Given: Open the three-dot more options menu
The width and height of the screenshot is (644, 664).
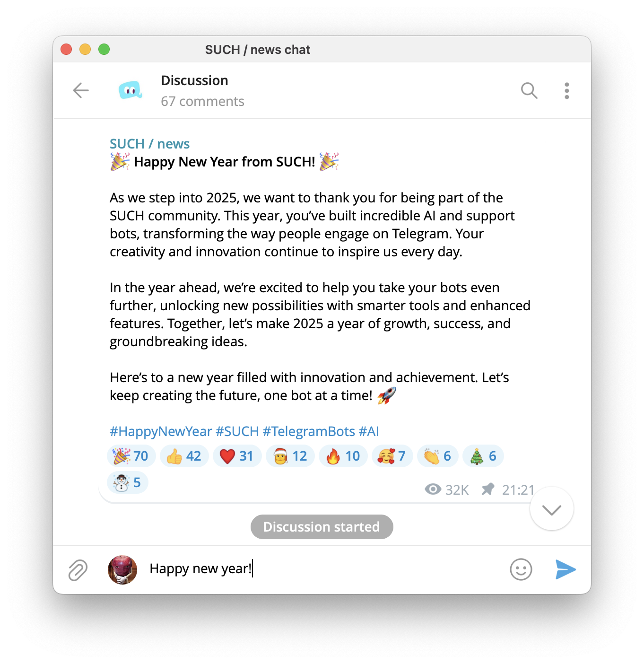Looking at the screenshot, I should (x=566, y=90).
